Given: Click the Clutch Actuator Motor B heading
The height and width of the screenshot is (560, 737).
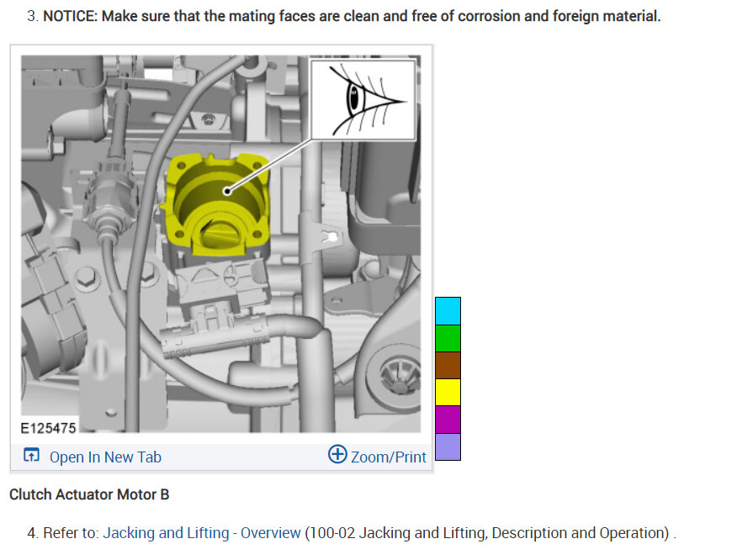Looking at the screenshot, I should tap(89, 494).
